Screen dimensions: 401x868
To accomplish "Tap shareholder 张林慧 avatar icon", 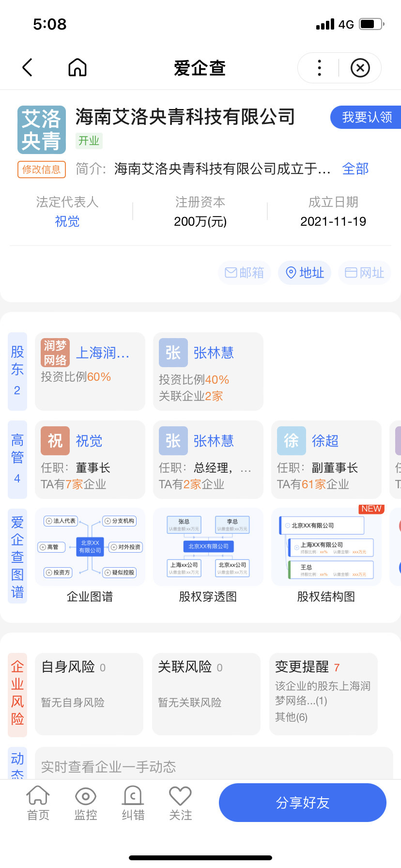I will tap(173, 353).
